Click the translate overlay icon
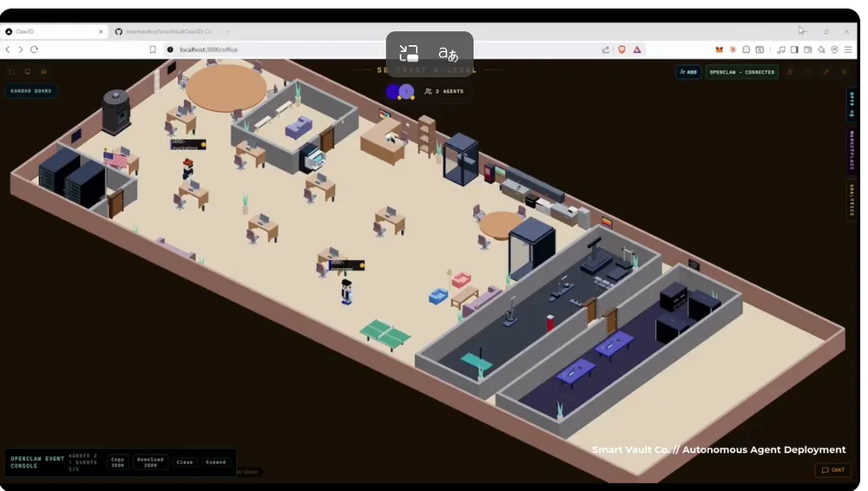 [449, 54]
